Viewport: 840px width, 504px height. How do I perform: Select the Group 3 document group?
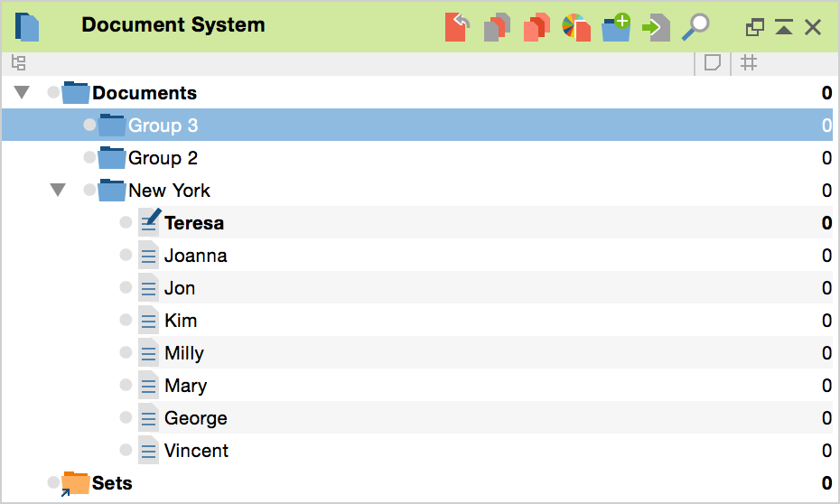(163, 126)
